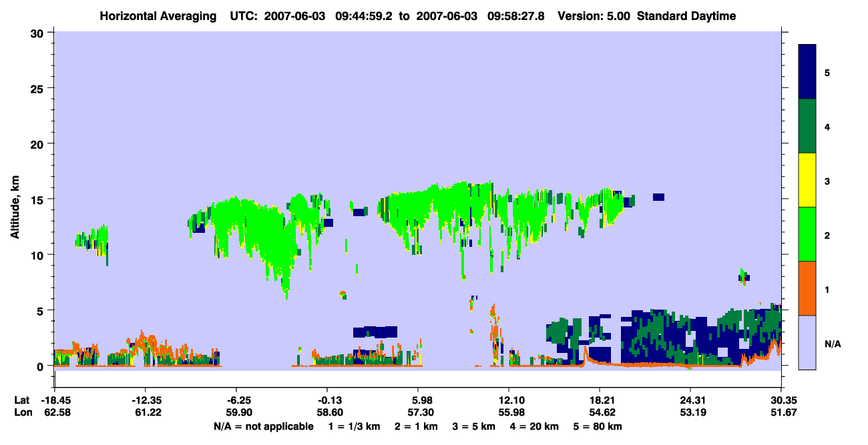Click the 0 km altitude tick label
The height and width of the screenshot is (445, 868).
[41, 366]
